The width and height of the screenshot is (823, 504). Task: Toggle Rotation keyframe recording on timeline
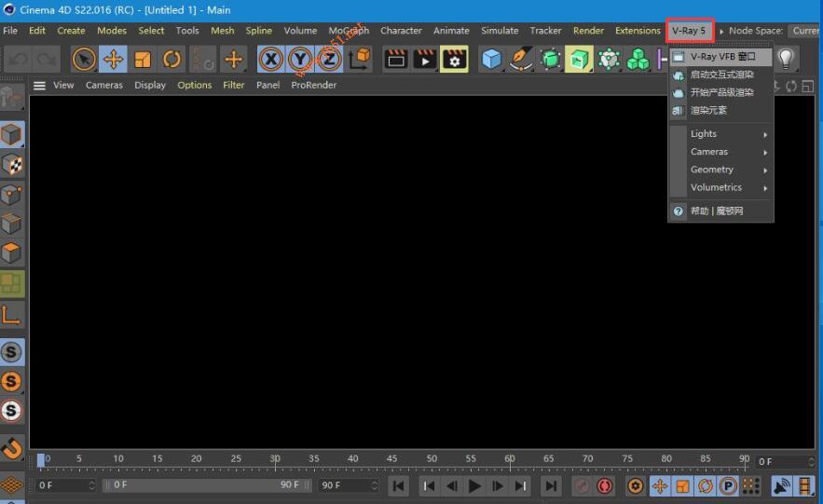point(706,486)
